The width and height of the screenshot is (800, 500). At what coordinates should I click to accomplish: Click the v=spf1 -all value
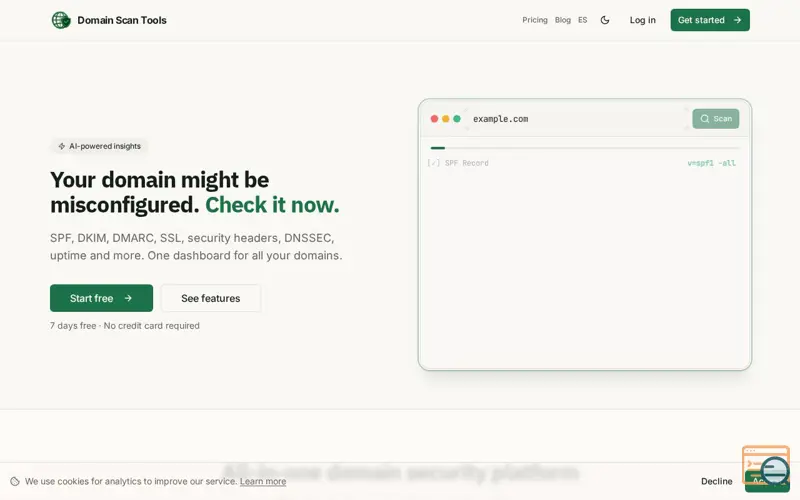(x=711, y=163)
